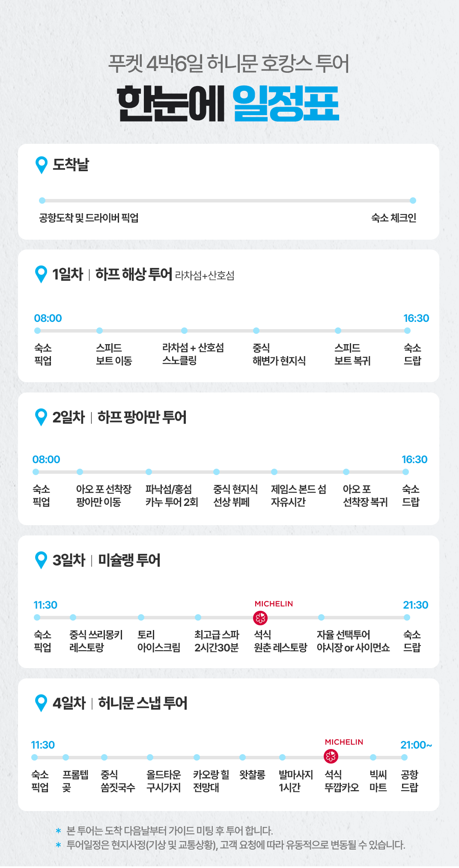Click the timeline dot above 숙소 체크인
The height and width of the screenshot is (868, 459).
click(413, 201)
